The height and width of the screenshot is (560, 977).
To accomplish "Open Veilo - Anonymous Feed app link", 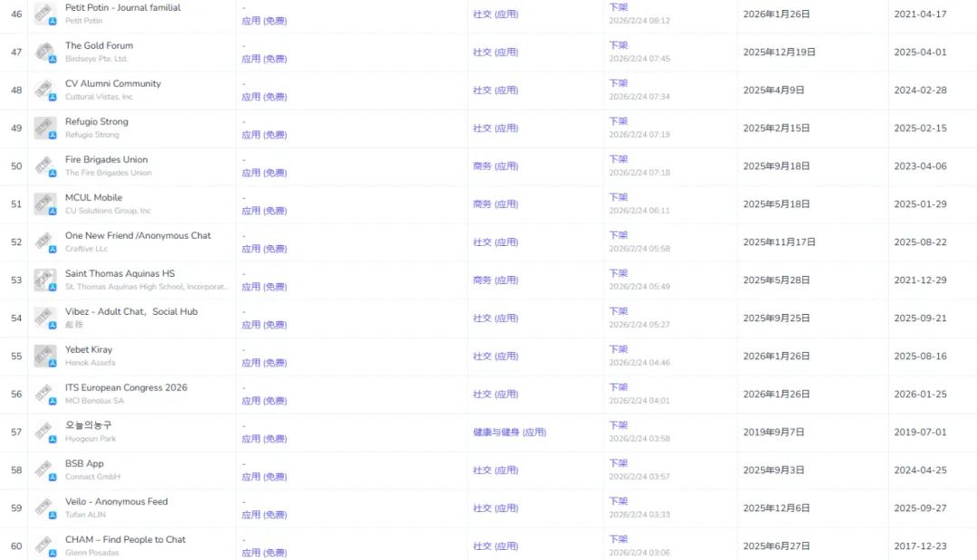I will (116, 502).
